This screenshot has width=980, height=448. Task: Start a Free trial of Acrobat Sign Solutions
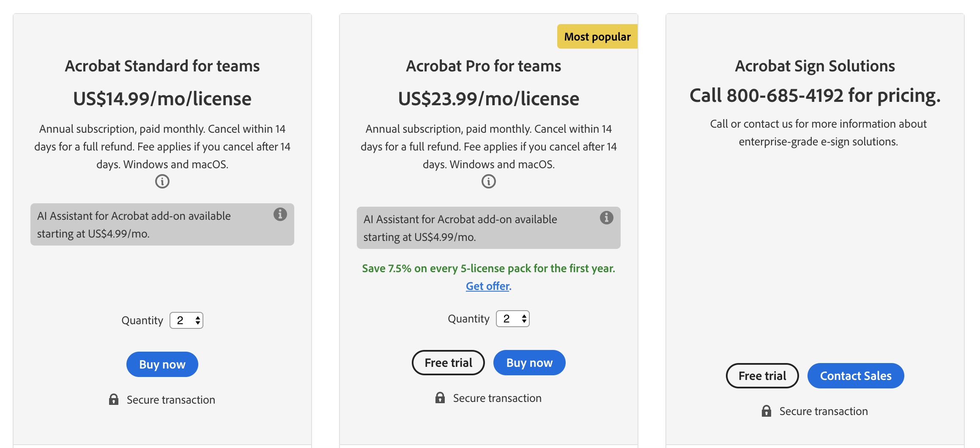[x=762, y=375]
